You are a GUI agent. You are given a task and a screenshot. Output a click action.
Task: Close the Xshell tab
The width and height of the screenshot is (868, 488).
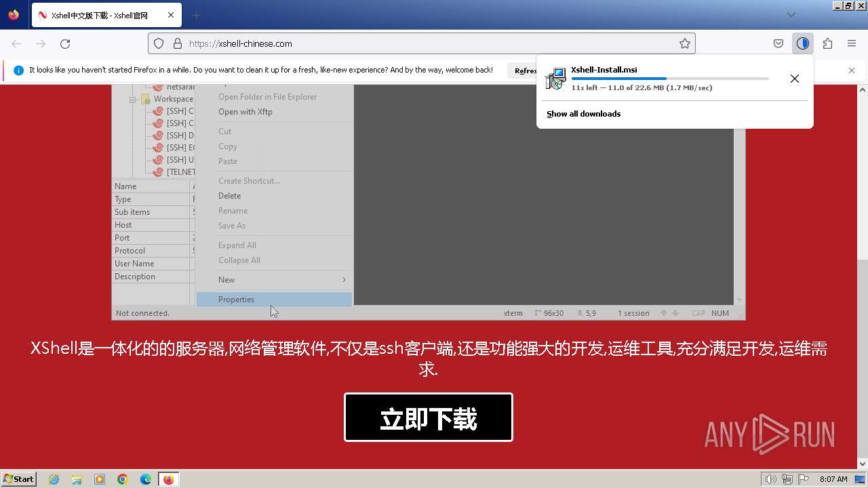click(171, 15)
